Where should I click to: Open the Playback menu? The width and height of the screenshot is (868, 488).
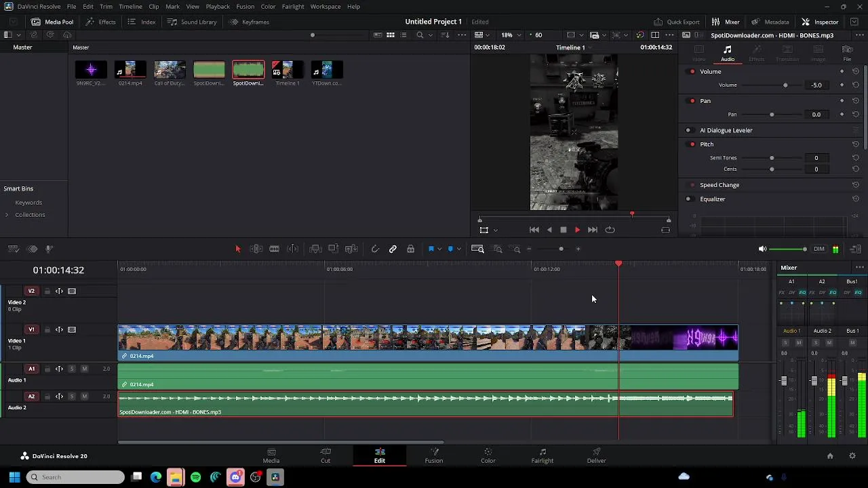218,6
